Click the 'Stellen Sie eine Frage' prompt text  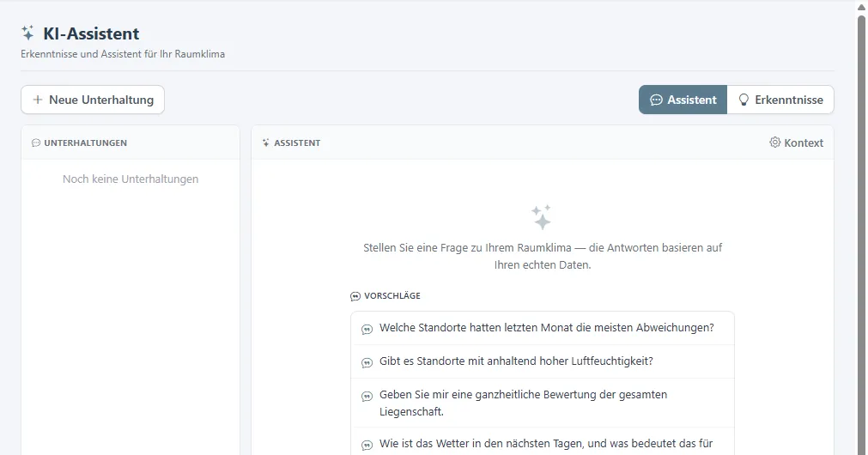(x=543, y=256)
